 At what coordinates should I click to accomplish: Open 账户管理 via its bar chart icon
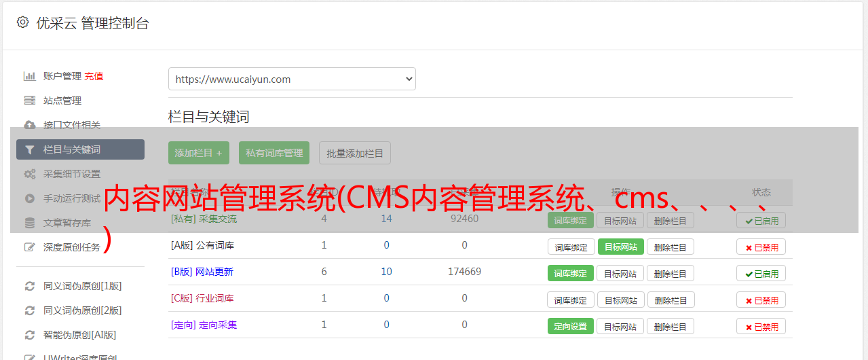coord(29,76)
